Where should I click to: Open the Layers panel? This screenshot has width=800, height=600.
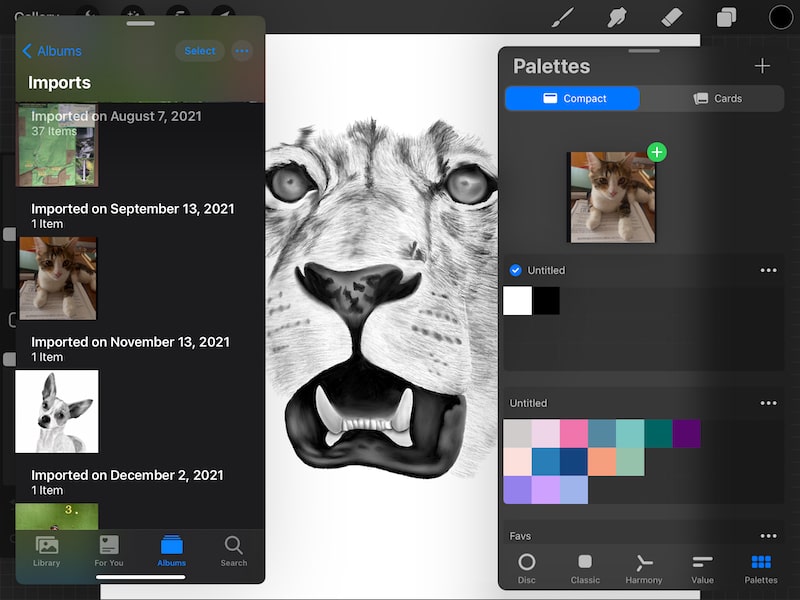click(x=726, y=17)
